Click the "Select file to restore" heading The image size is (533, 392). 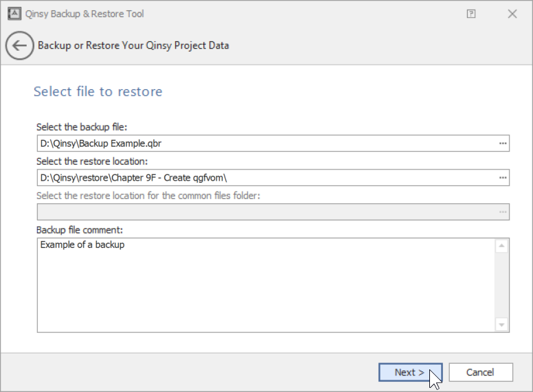pos(98,91)
